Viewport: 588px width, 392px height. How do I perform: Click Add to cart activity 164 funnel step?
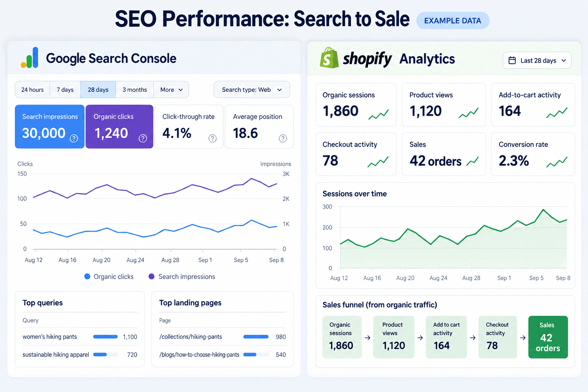tap(446, 337)
